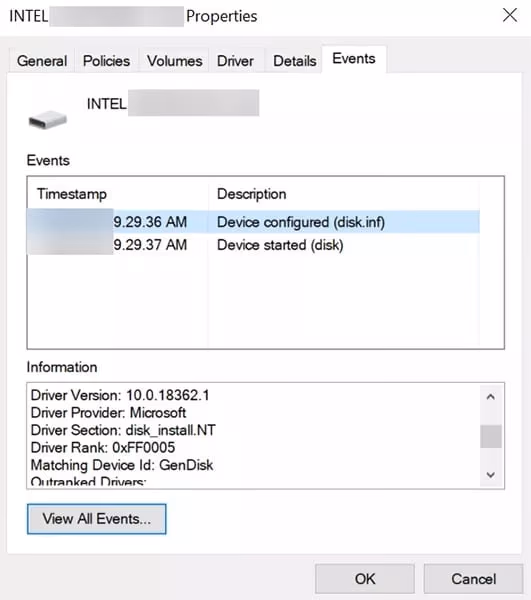Click the View All Events button
The image size is (531, 600).
96,519
